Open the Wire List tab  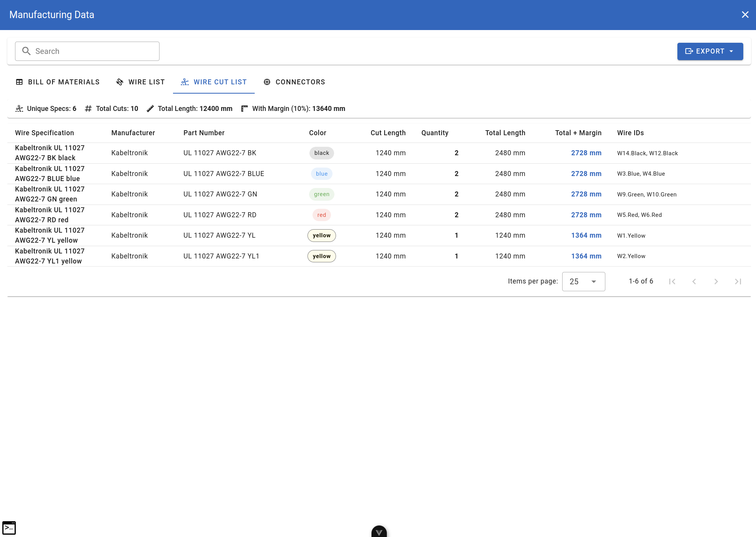(x=140, y=82)
